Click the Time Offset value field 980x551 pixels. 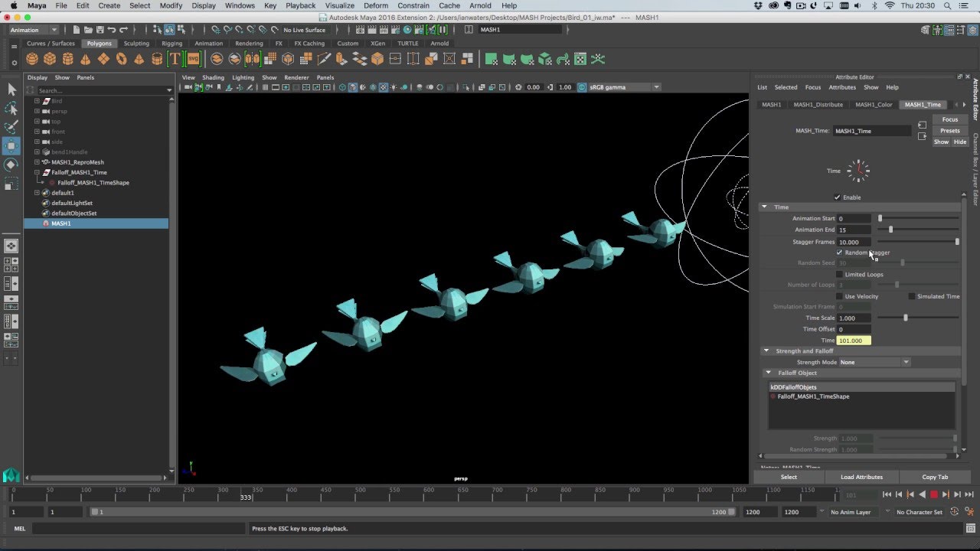click(854, 329)
